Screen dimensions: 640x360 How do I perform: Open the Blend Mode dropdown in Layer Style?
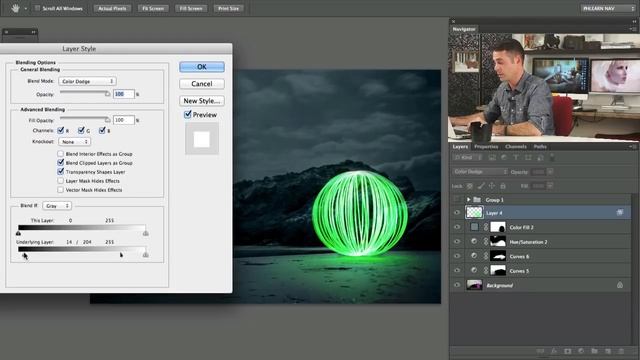pyautogui.click(x=87, y=81)
